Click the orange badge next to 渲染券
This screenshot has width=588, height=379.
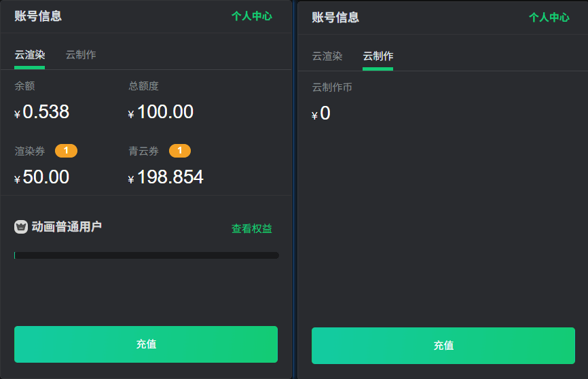coord(66,151)
